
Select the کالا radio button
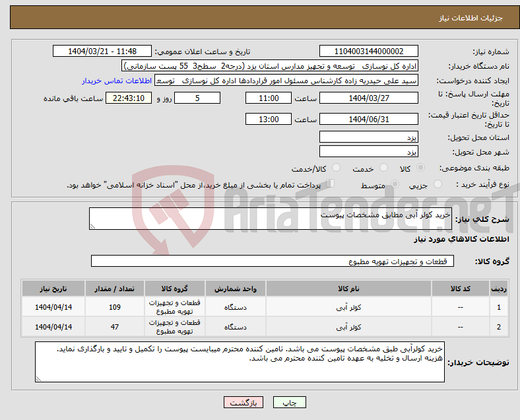tap(420, 168)
